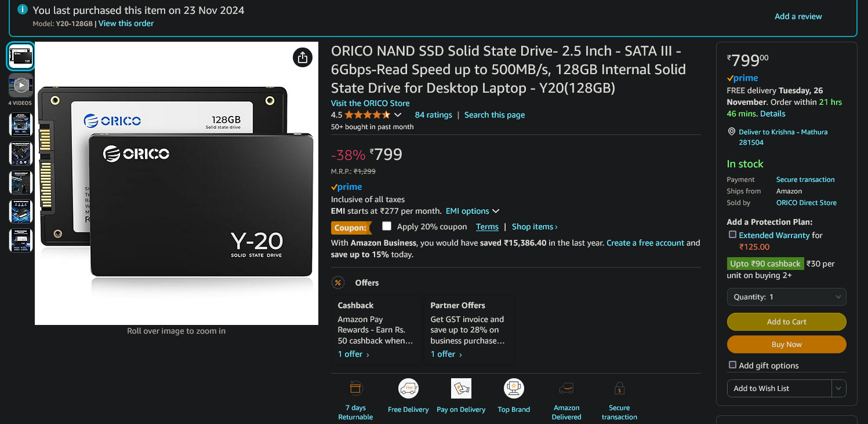The width and height of the screenshot is (868, 424).
Task: Select the fifth product thumbnail image
Action: (21, 182)
